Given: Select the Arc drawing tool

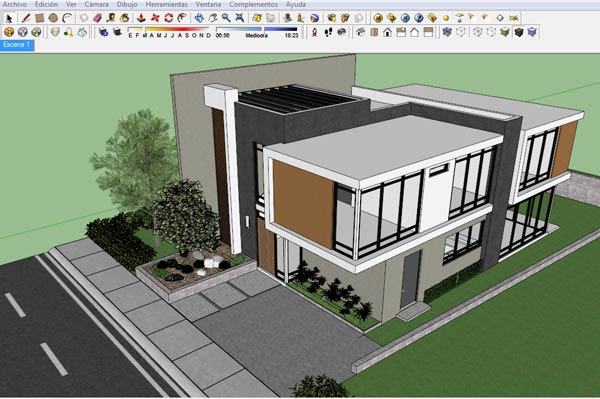Looking at the screenshot, I should pos(68,18).
